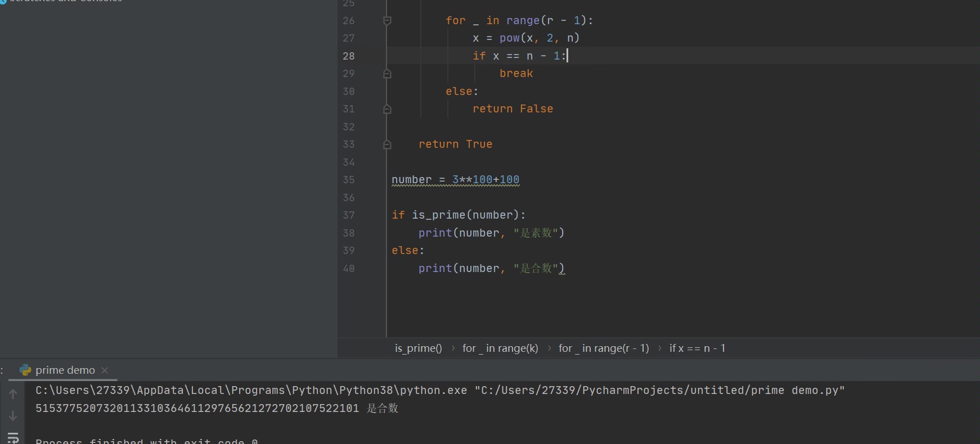Viewport: 980px width, 444px height.
Task: Click the up stack trace arrow
Action: pyautogui.click(x=13, y=394)
